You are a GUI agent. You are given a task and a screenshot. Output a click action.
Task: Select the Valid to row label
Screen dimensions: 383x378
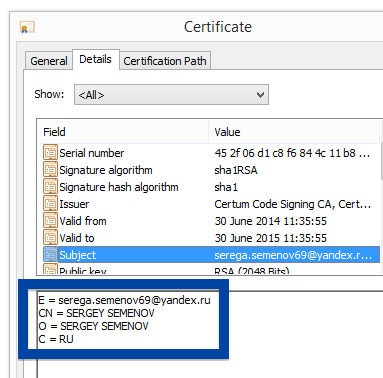(77, 238)
